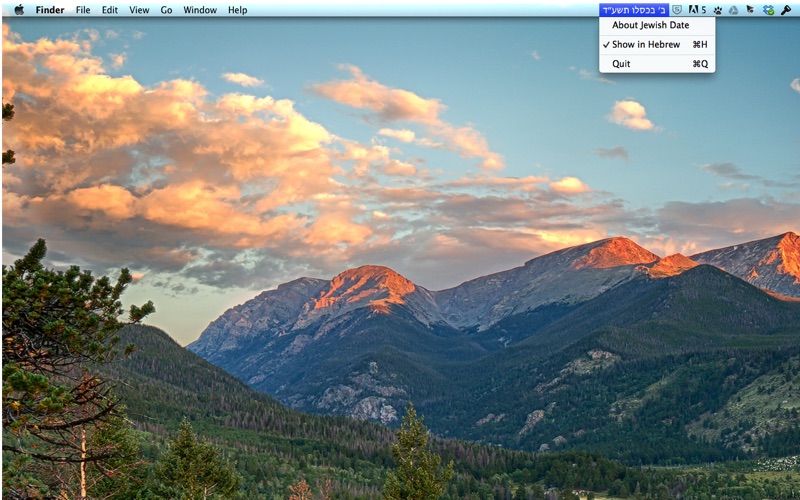Open the Window menu
This screenshot has height=500, width=800.
(200, 10)
